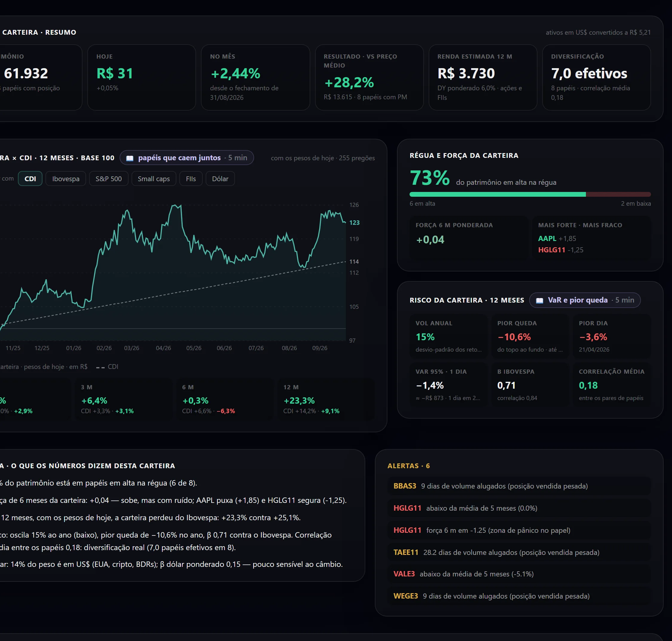The height and width of the screenshot is (641, 672).
Task: Click the chart's current value label 123
Action: coord(354,223)
